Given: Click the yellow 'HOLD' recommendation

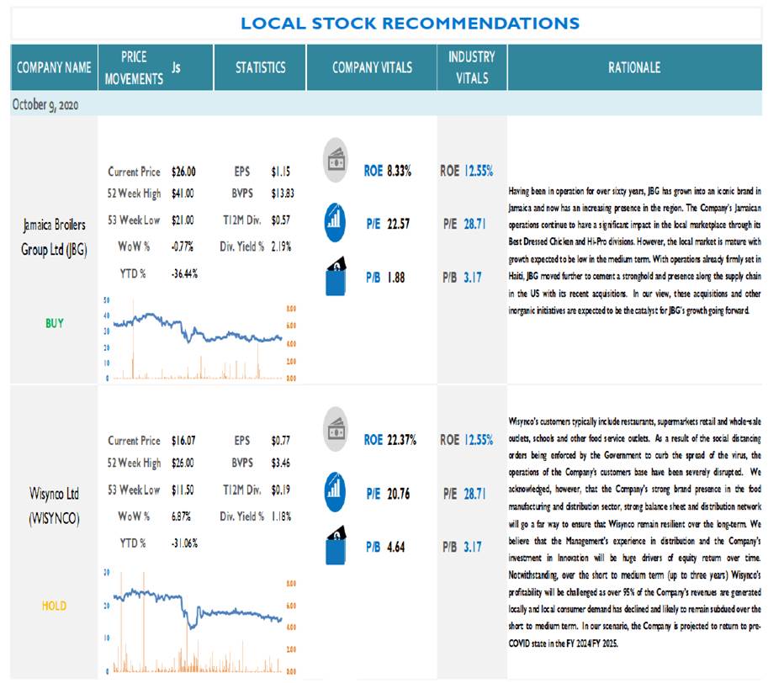Looking at the screenshot, I should tap(54, 606).
